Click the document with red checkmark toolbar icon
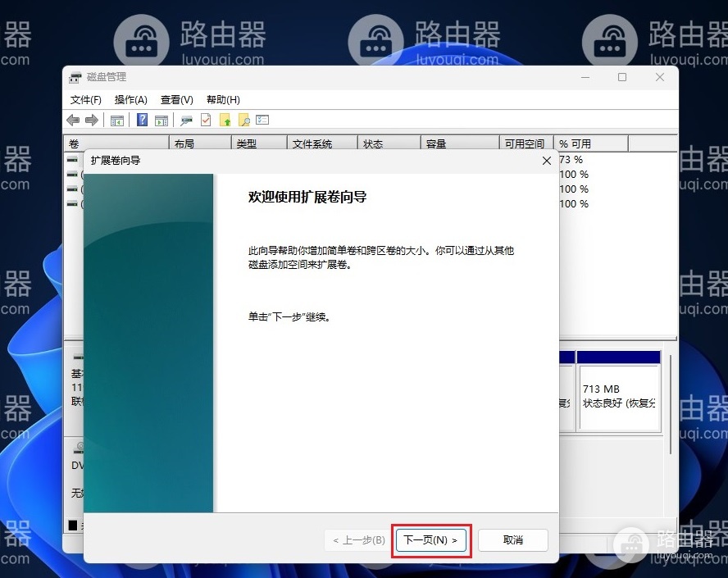Screen dimensions: 728x578 point(206,120)
